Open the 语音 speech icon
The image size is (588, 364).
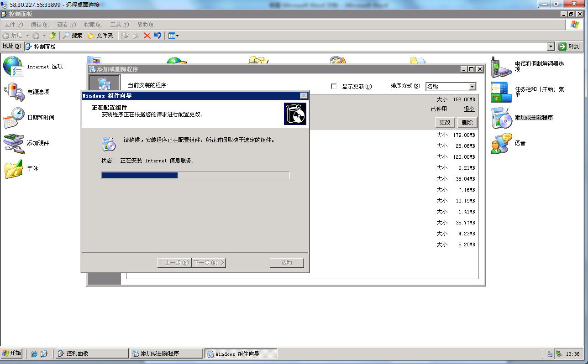501,143
